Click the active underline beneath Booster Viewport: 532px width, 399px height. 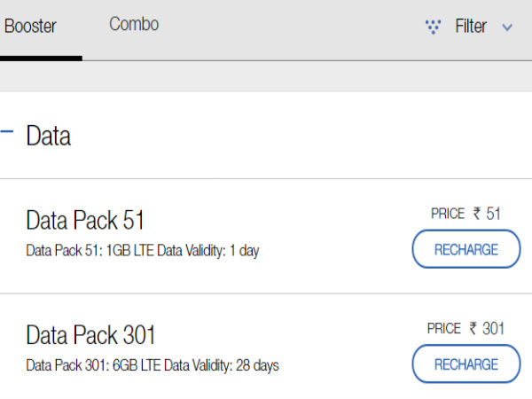click(x=41, y=58)
